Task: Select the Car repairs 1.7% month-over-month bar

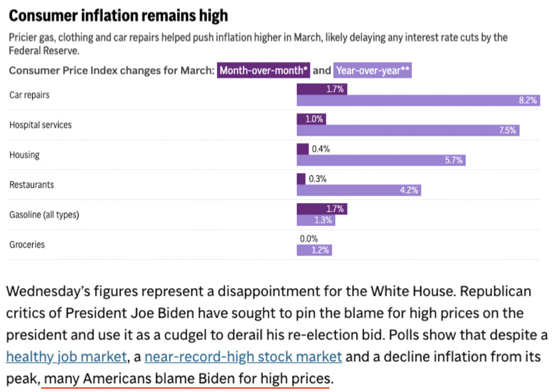Action: (x=321, y=89)
